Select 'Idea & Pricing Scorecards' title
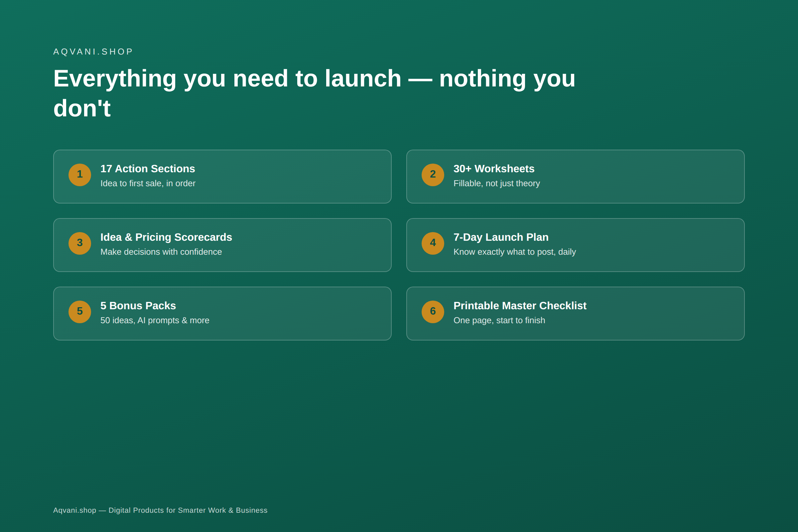This screenshot has width=798, height=532. (166, 237)
